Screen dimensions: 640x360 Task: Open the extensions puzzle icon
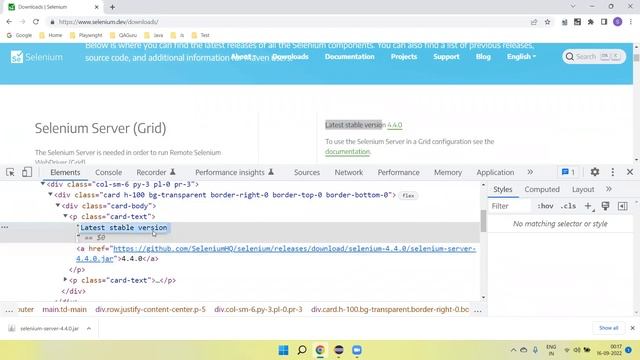[590, 22]
